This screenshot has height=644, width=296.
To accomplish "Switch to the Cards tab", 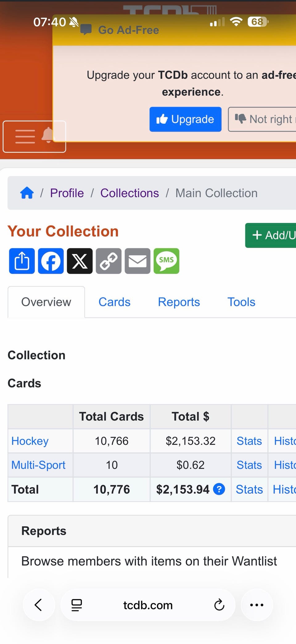I will tap(114, 302).
